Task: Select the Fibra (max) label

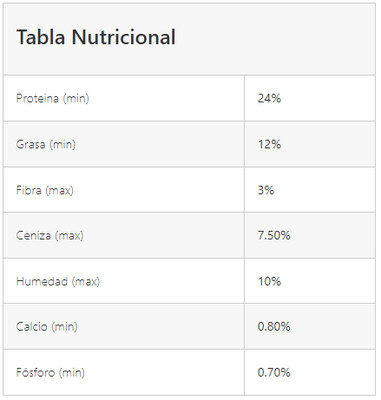Action: 45,190
